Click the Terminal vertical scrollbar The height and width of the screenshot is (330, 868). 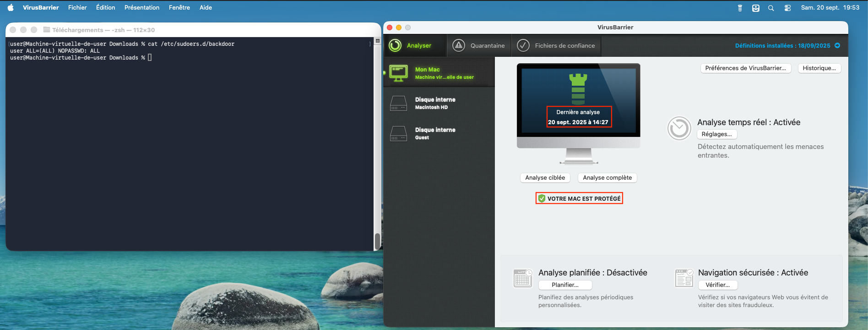tap(377, 241)
